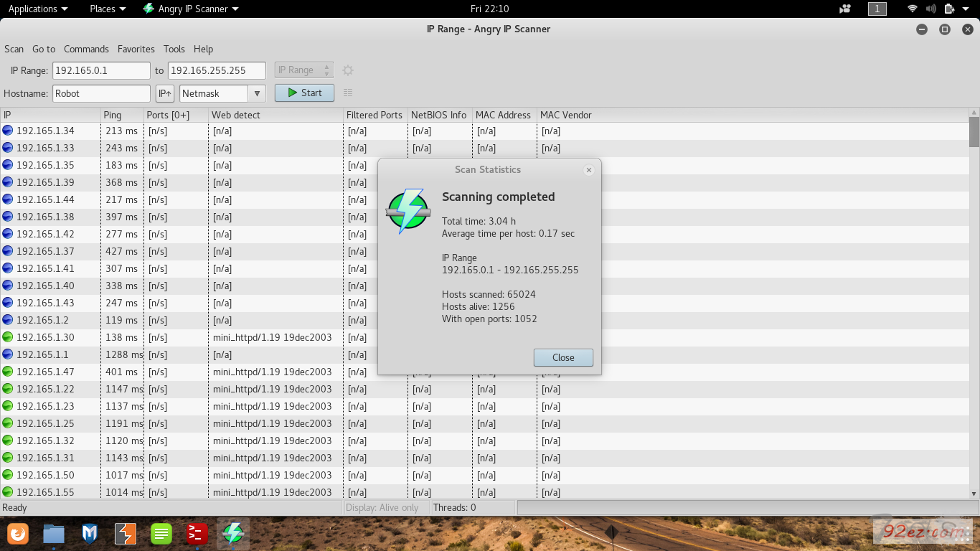Viewport: 980px width, 551px height.
Task: Click green status icon for 192.165.1.47
Action: [8, 372]
